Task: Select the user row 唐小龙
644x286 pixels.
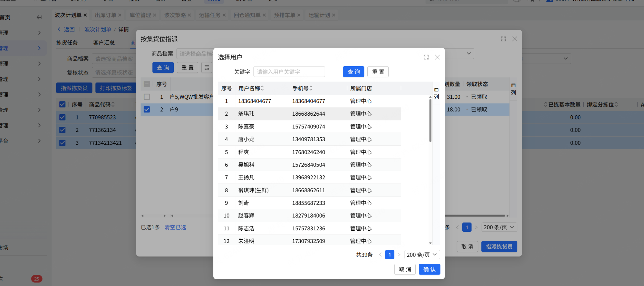Action: click(x=309, y=139)
